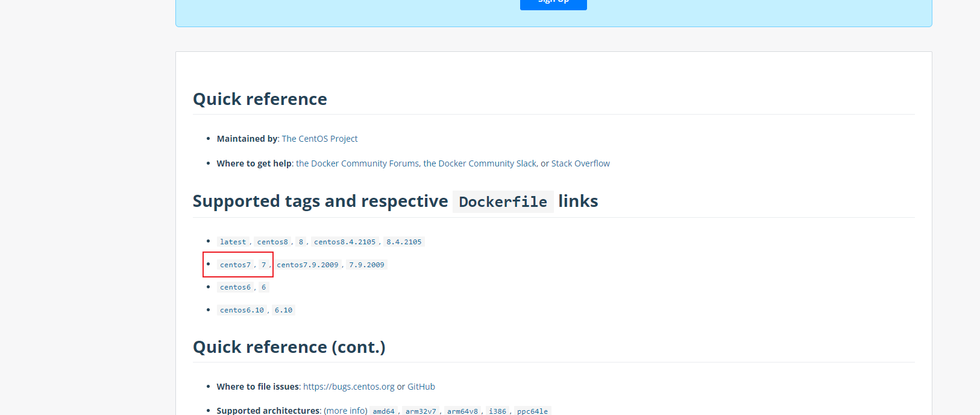Open the i386 architecture link

click(497, 411)
